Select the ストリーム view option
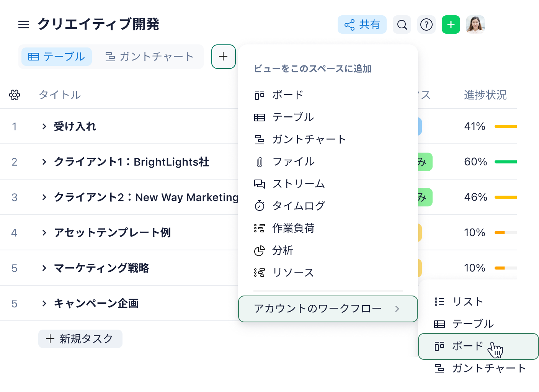539x392 pixels. coord(299,184)
